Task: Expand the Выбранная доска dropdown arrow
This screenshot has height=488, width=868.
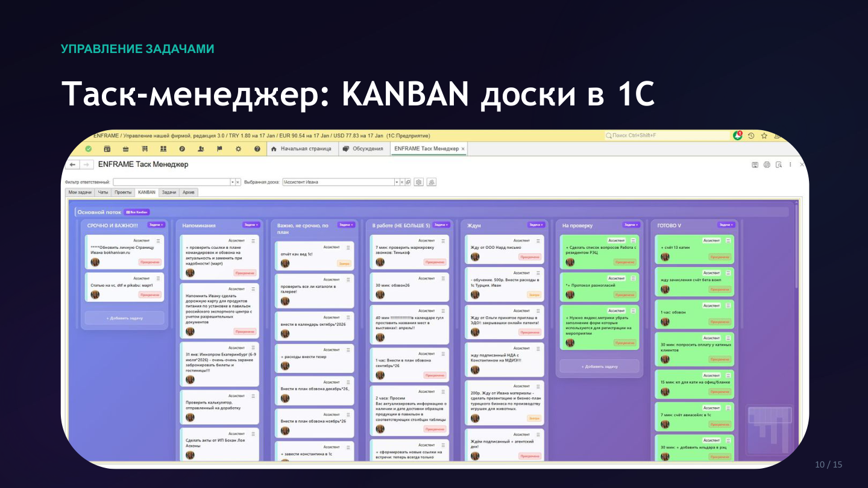Action: tap(397, 182)
